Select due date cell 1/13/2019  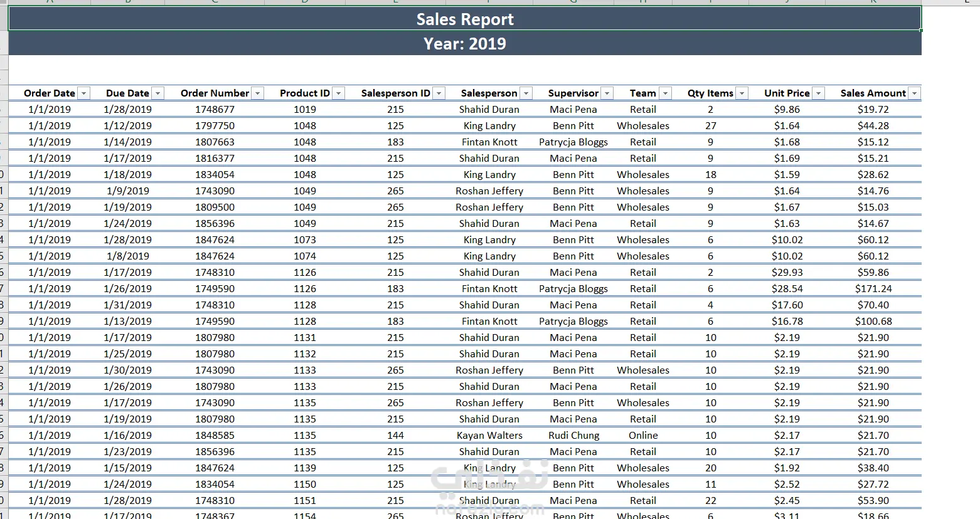(x=128, y=321)
